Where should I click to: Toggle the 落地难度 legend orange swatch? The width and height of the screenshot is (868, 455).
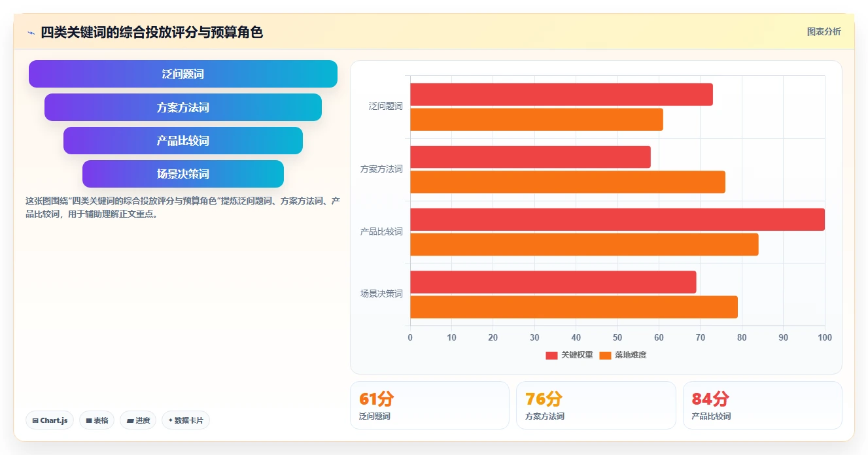click(x=605, y=355)
